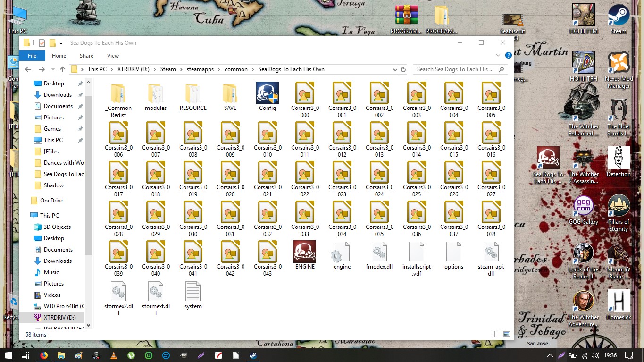Open the View ribbon tab

coord(113,55)
